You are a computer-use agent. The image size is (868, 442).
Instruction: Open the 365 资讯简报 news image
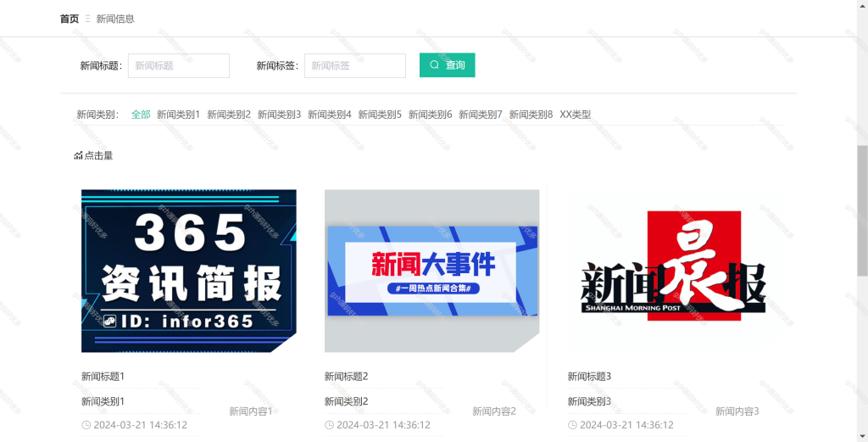(189, 271)
